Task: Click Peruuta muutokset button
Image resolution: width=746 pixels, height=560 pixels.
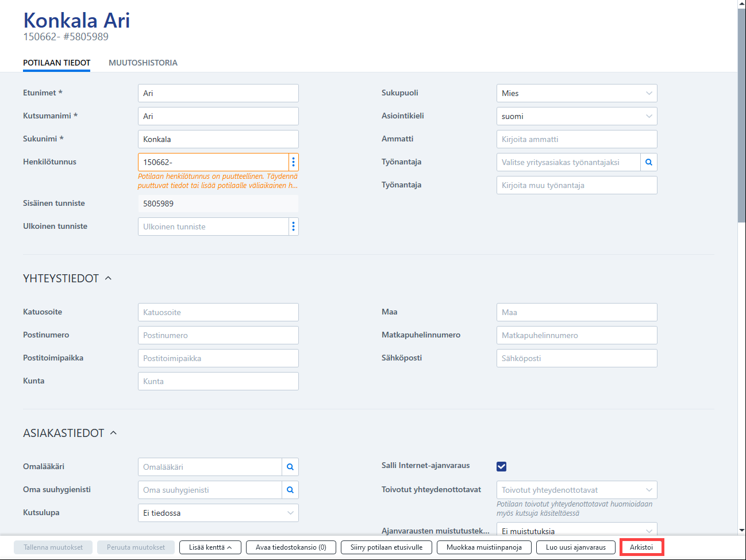Action: pos(136,547)
